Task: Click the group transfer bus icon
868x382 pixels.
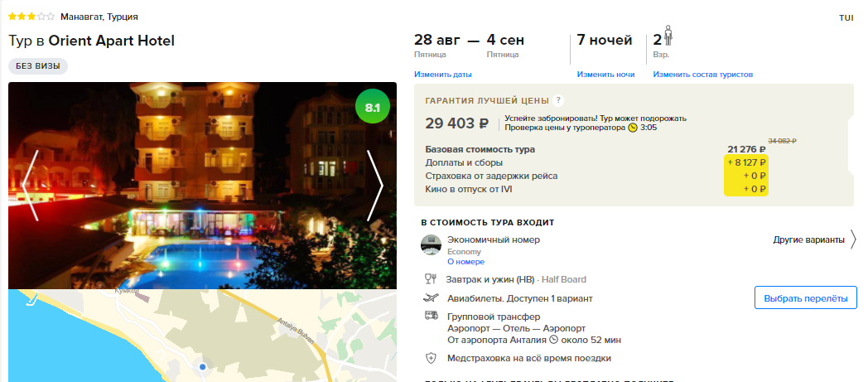Action: tap(431, 316)
